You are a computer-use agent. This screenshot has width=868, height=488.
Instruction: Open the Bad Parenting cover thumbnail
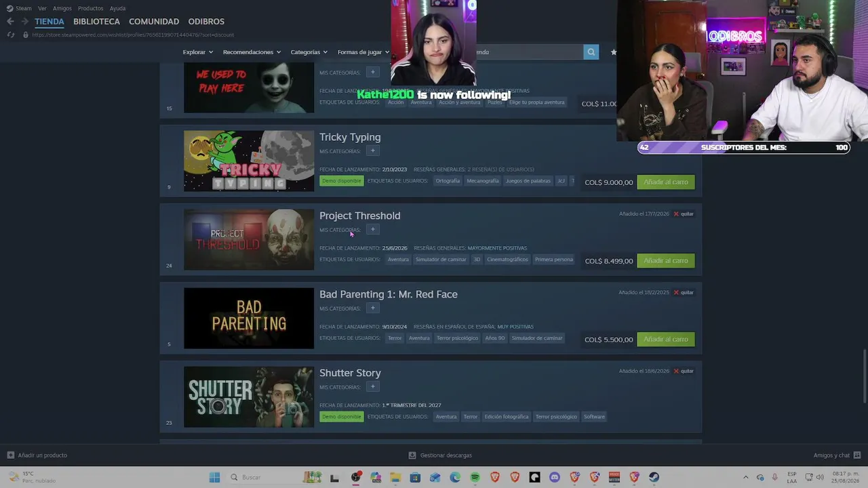coord(249,319)
